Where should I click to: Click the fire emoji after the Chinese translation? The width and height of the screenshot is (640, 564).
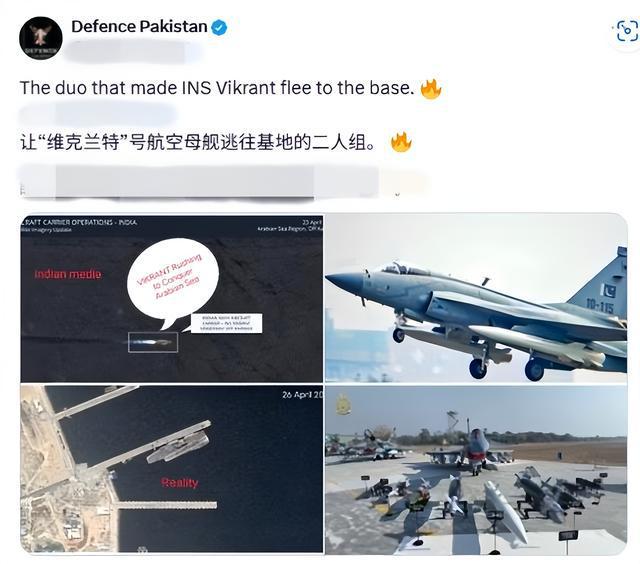coord(401,142)
